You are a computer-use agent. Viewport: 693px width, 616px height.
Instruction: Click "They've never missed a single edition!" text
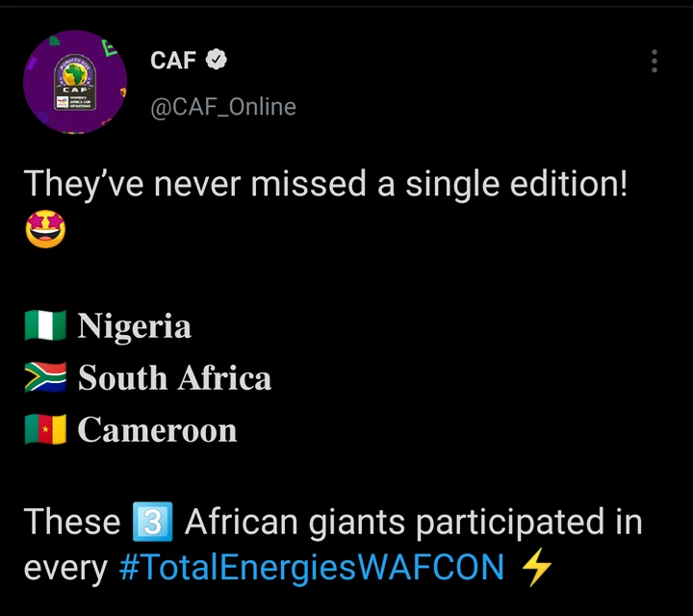click(325, 183)
